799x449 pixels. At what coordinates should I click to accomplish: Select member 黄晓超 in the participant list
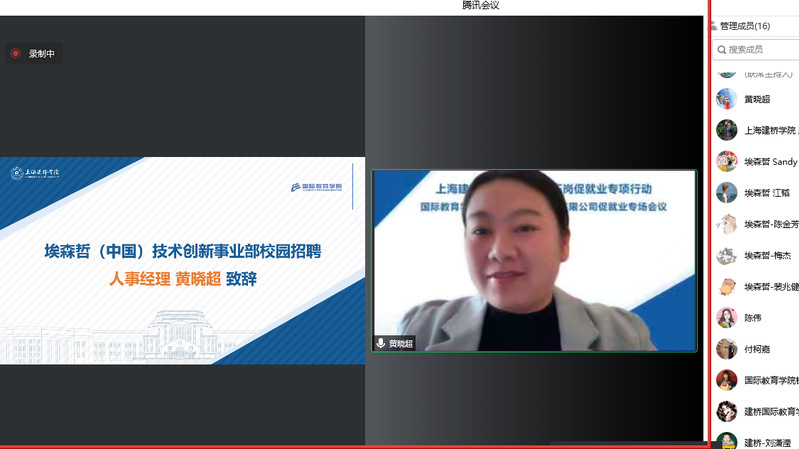[x=757, y=99]
